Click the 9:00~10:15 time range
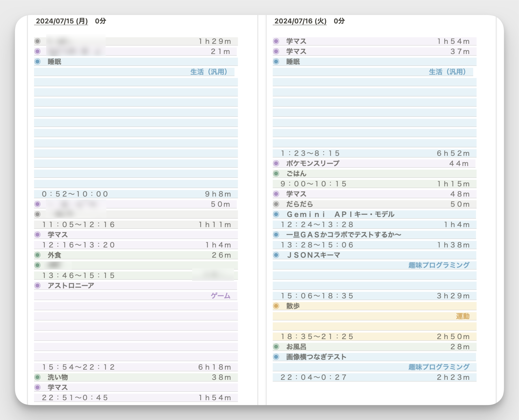This screenshot has width=519, height=420. [313, 184]
